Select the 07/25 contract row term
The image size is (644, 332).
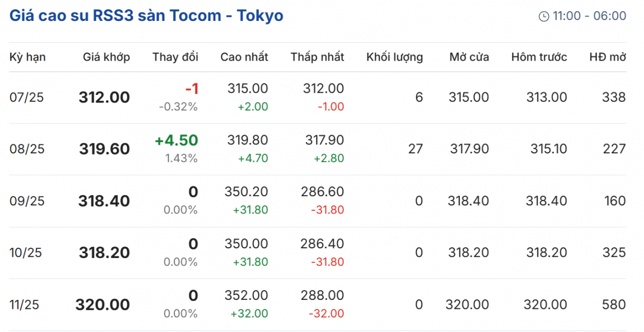[x=27, y=98]
